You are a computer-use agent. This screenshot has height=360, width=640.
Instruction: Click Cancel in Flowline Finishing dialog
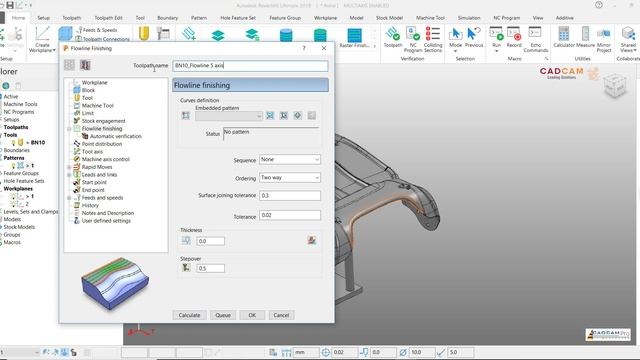coord(281,315)
